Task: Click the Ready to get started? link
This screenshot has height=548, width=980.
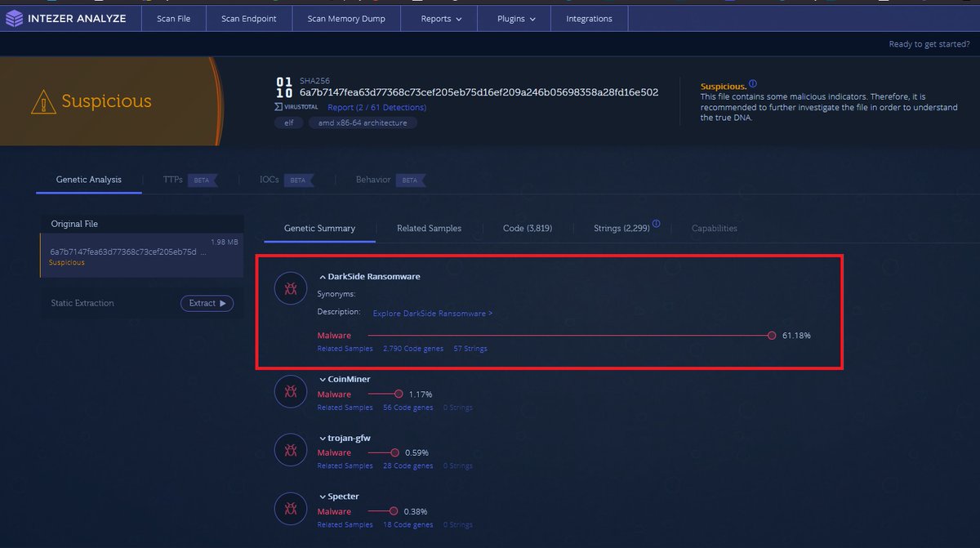Action: pos(929,44)
